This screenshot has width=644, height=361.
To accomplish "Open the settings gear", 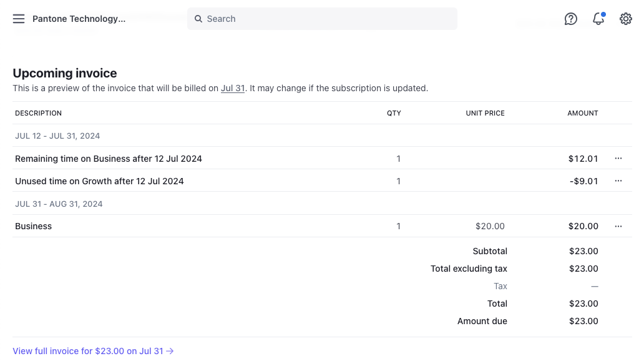I will click(625, 19).
